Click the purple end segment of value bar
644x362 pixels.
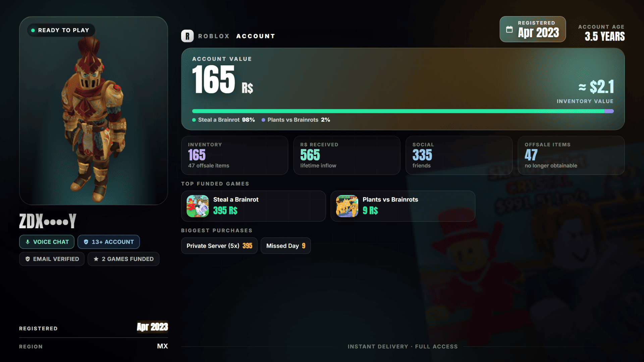(x=609, y=111)
